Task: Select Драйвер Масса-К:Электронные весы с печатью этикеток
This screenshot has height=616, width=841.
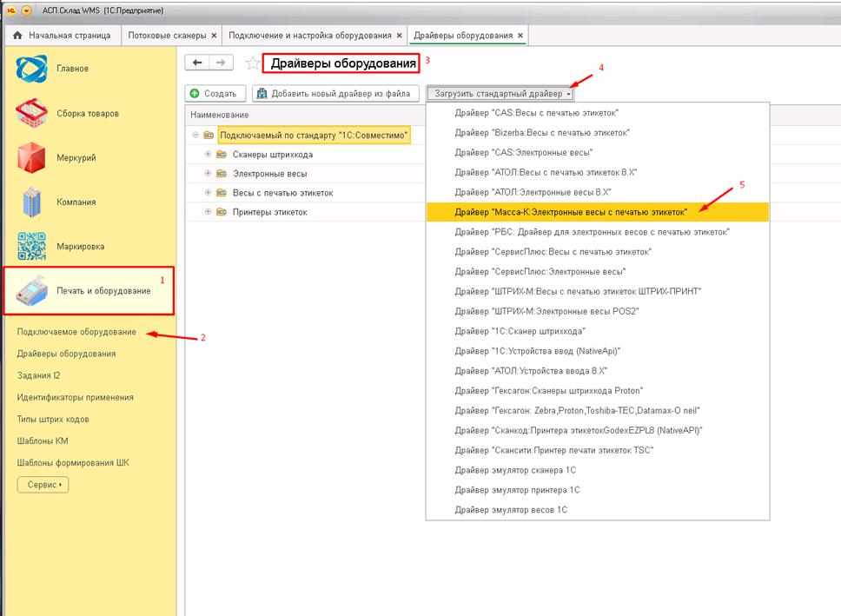Action: 598,212
